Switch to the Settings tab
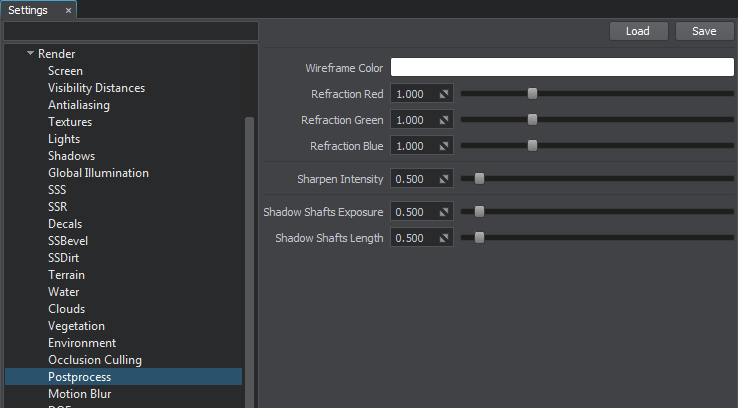The image size is (738, 408). pyautogui.click(x=28, y=10)
